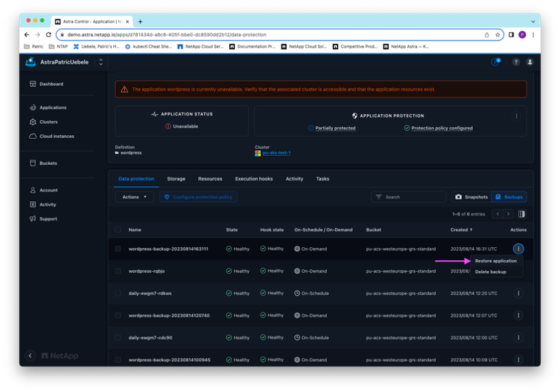Close the Astra Control browser tab

128,22
